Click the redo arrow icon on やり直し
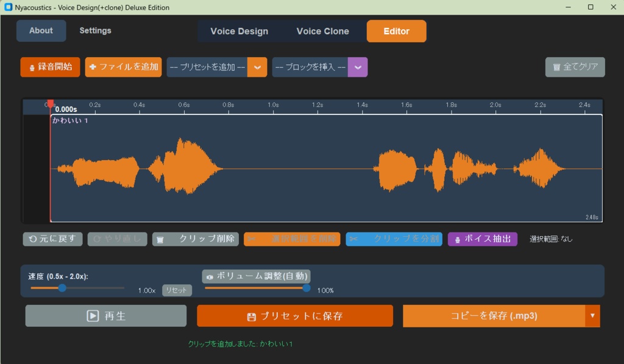Viewport: 624px width, 364px height. 97,239
